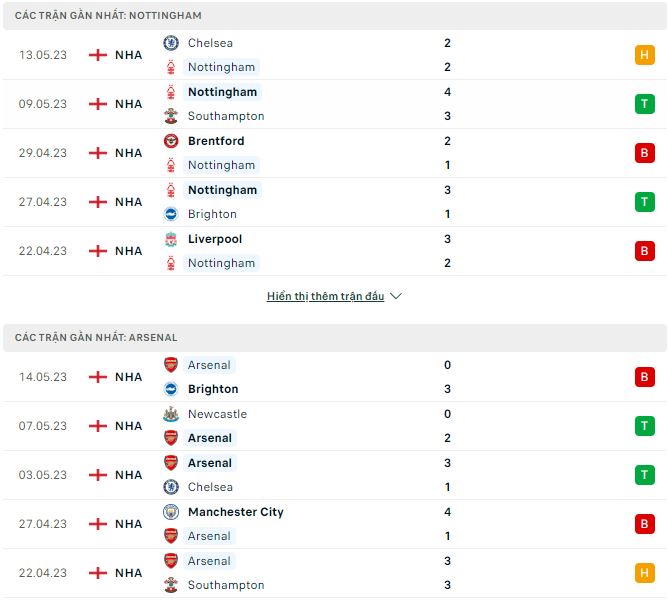Click the NHA league label on 22.04.23 Liverpool row

tap(128, 251)
